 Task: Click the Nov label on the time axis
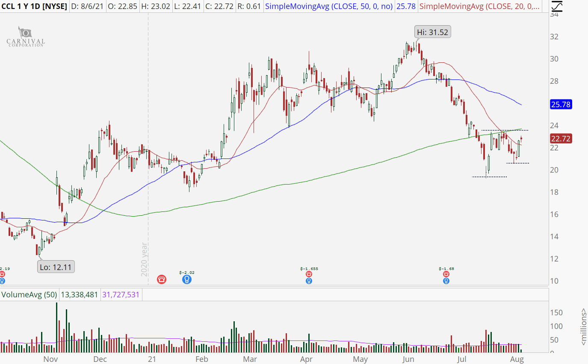point(50,359)
